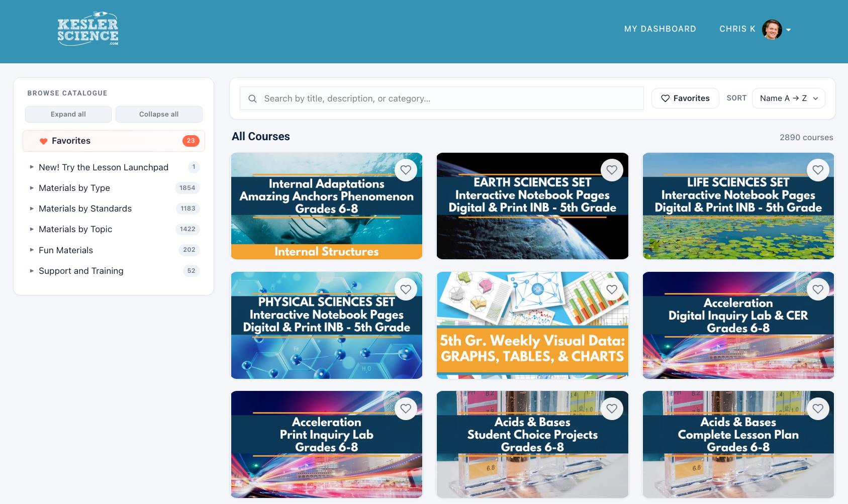Open Acceleration Digital Inquiry Lab & CER course
Image resolution: width=848 pixels, height=504 pixels.
click(738, 325)
